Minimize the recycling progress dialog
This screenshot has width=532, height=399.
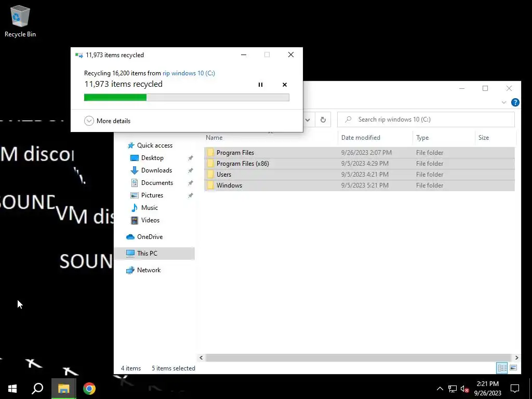point(244,55)
